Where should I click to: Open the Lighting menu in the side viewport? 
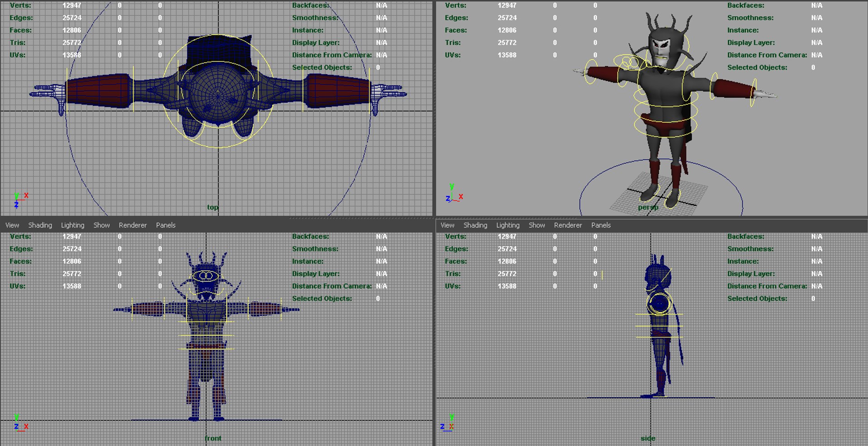(x=508, y=225)
